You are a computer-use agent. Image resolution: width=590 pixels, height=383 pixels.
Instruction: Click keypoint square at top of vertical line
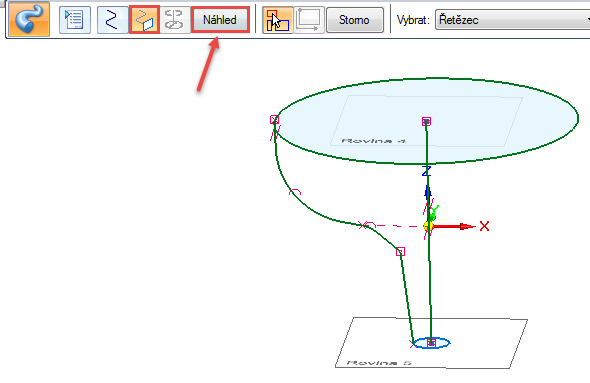(x=426, y=121)
